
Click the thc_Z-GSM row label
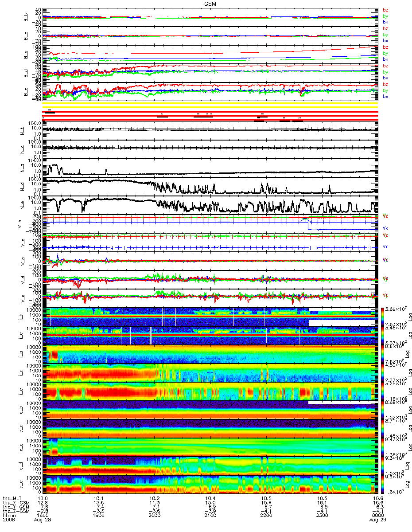(x=16, y=511)
